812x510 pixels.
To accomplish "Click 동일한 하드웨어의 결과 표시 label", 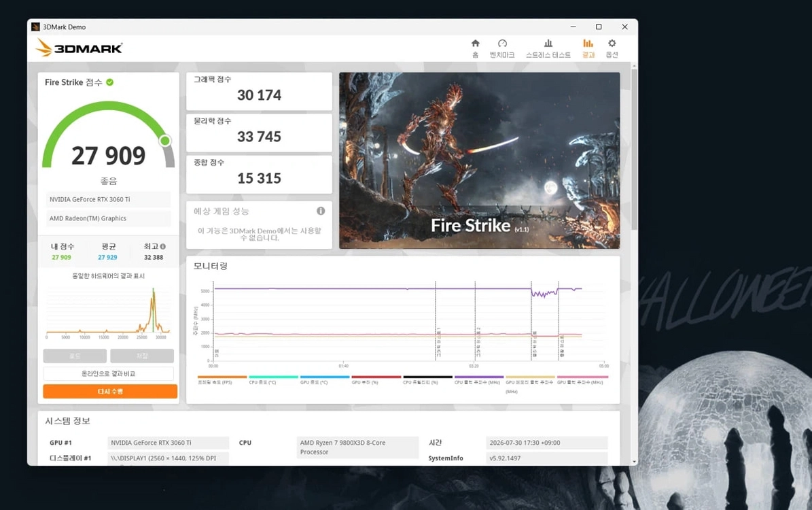I will [108, 275].
